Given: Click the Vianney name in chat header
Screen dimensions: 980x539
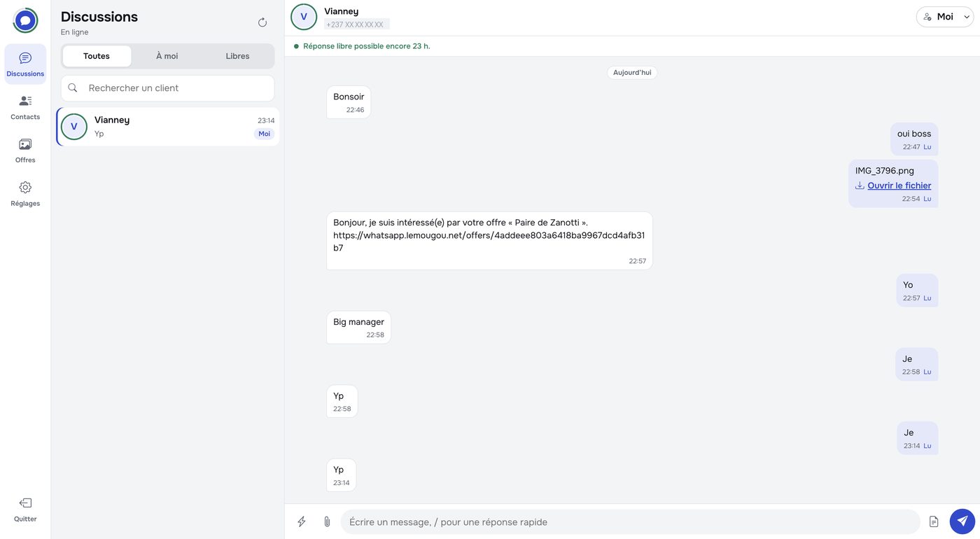Looking at the screenshot, I should [x=342, y=11].
